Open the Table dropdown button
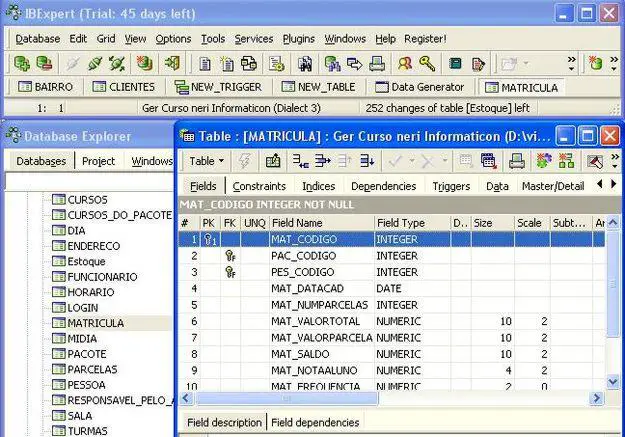The image size is (625, 437). click(x=206, y=161)
